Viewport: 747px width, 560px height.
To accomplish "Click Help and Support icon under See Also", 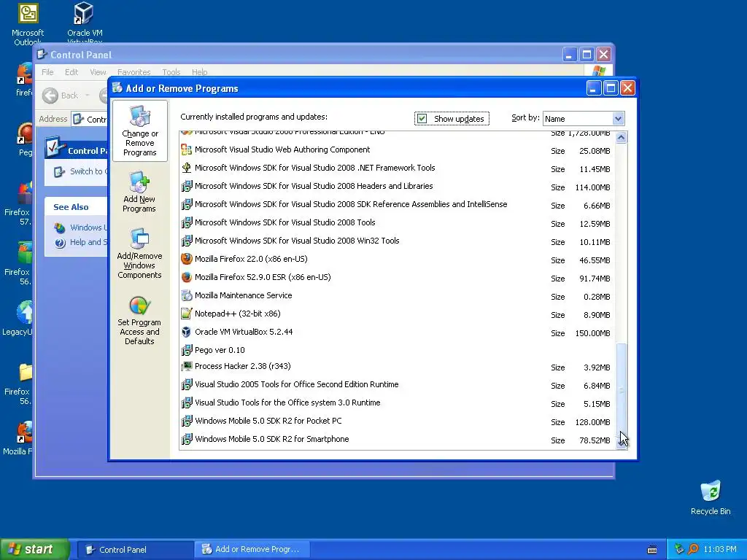I will tap(60, 243).
